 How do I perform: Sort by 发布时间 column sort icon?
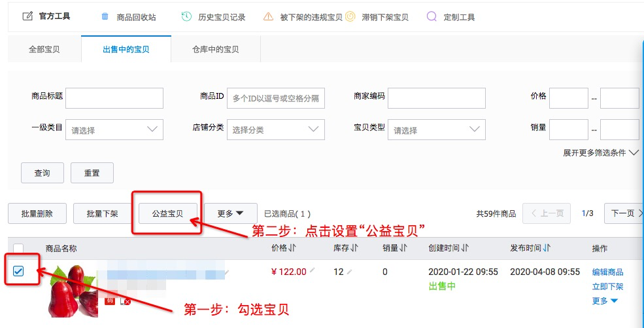(x=547, y=248)
